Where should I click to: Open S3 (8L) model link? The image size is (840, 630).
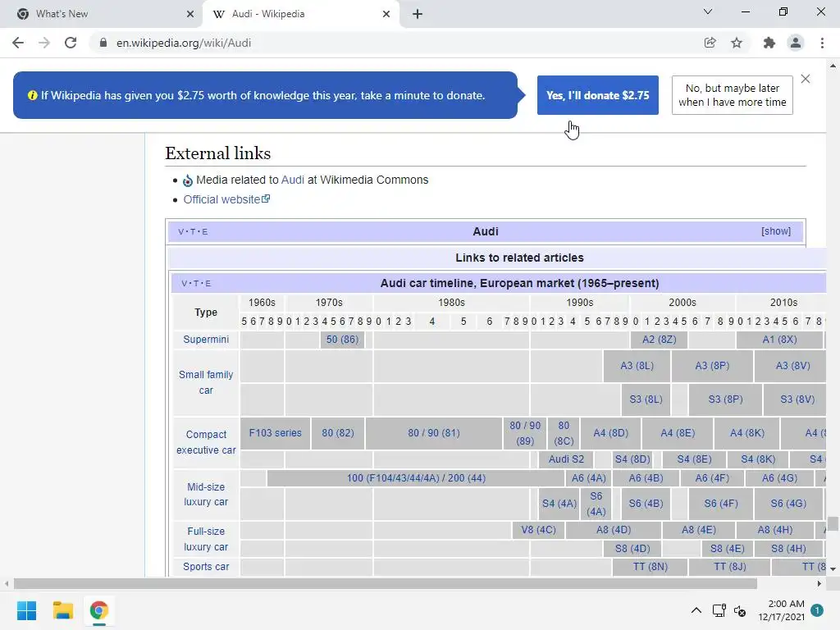tap(646, 399)
